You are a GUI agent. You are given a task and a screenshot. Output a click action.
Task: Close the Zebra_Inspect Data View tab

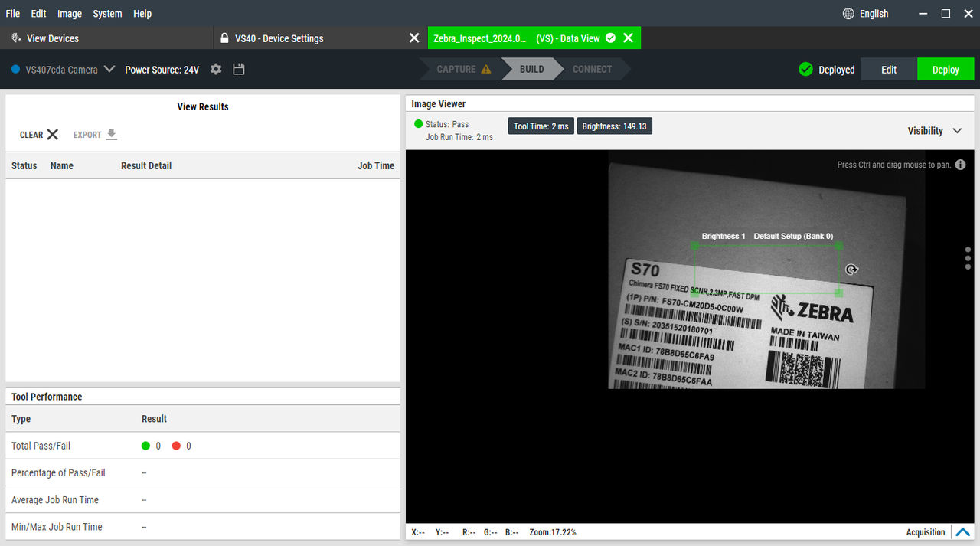click(628, 38)
